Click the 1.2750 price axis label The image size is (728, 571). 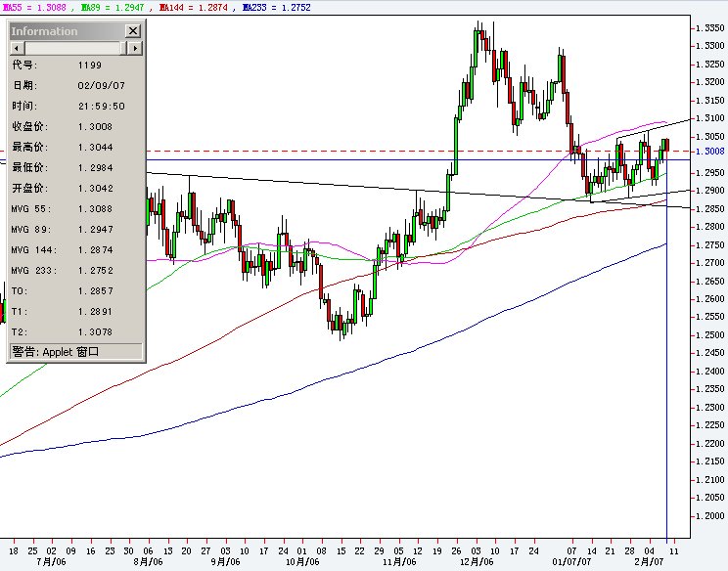point(709,244)
